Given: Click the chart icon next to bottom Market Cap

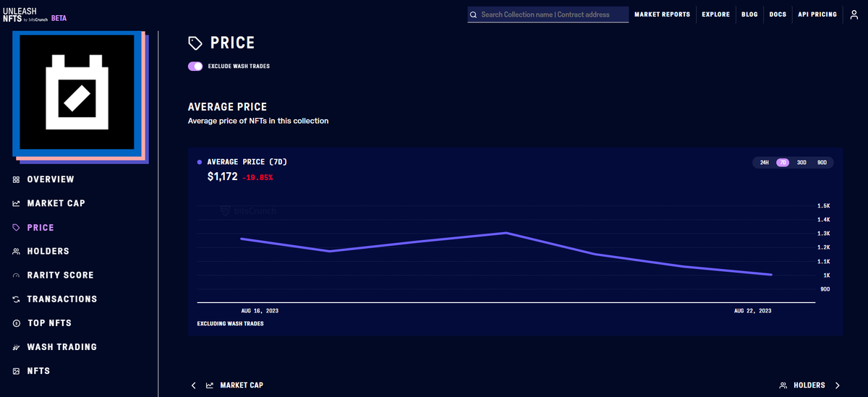Looking at the screenshot, I should (x=210, y=385).
